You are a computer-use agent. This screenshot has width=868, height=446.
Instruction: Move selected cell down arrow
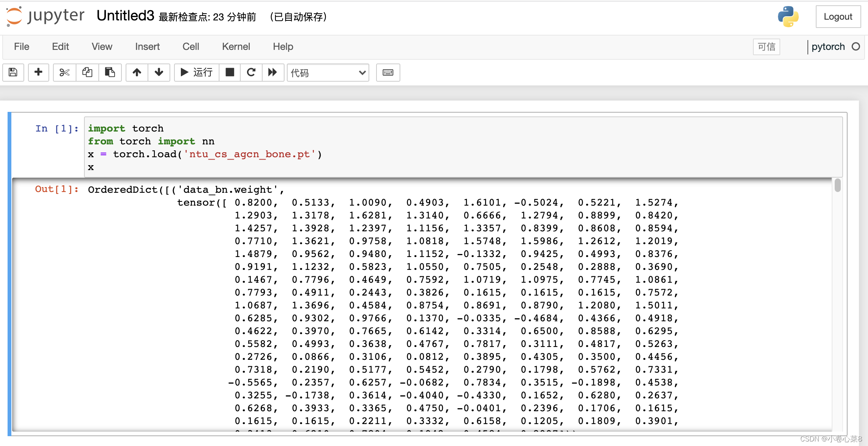[159, 72]
